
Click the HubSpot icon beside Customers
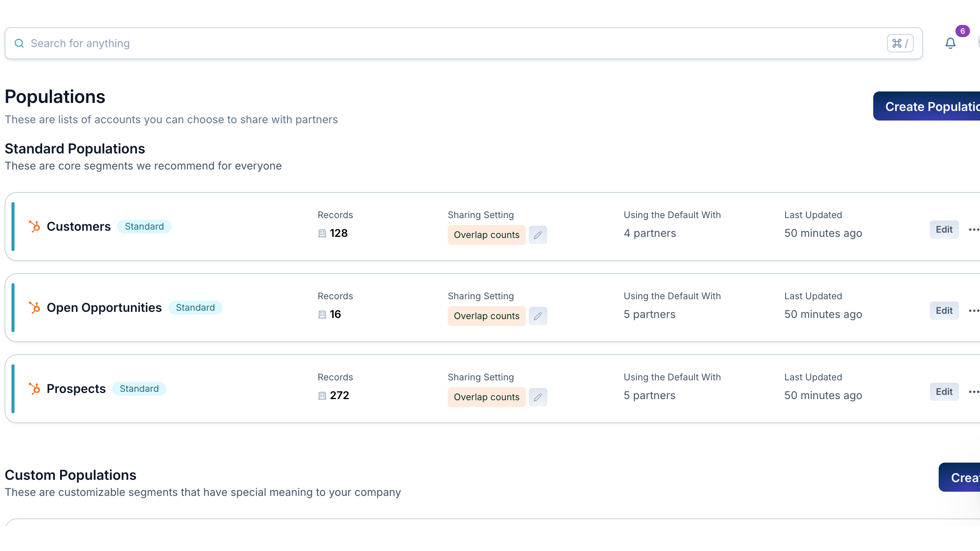coord(34,227)
